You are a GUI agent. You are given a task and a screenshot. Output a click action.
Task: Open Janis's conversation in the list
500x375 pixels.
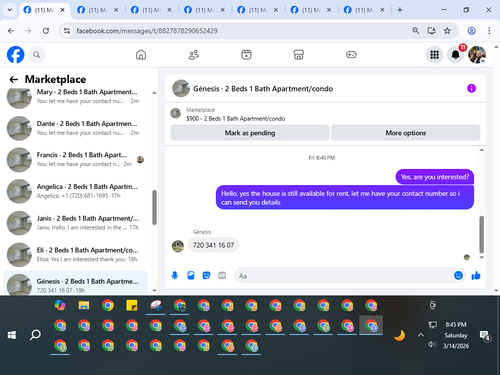[x=75, y=223]
